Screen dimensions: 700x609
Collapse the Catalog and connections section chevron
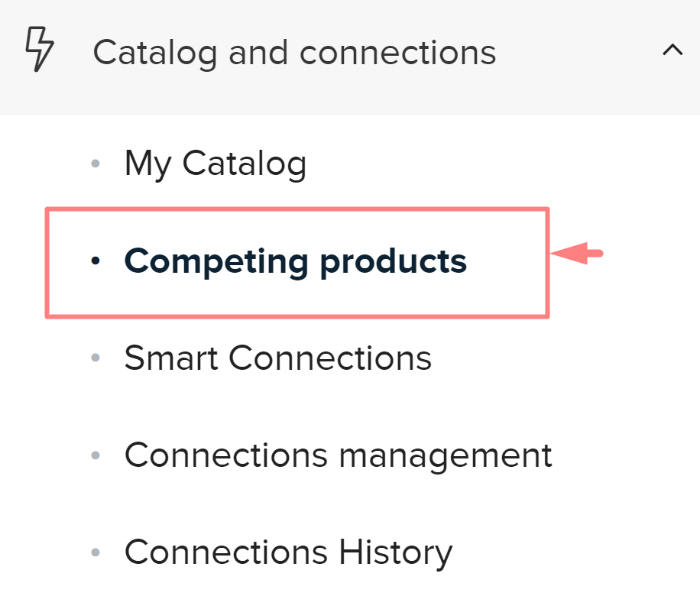click(x=672, y=51)
